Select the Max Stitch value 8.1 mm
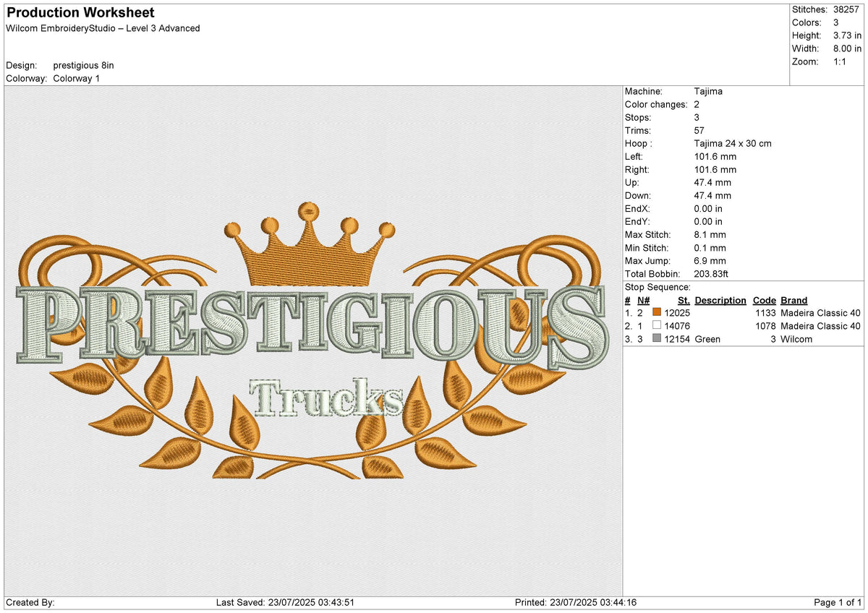Viewport: 868px width, 613px height. [710, 234]
